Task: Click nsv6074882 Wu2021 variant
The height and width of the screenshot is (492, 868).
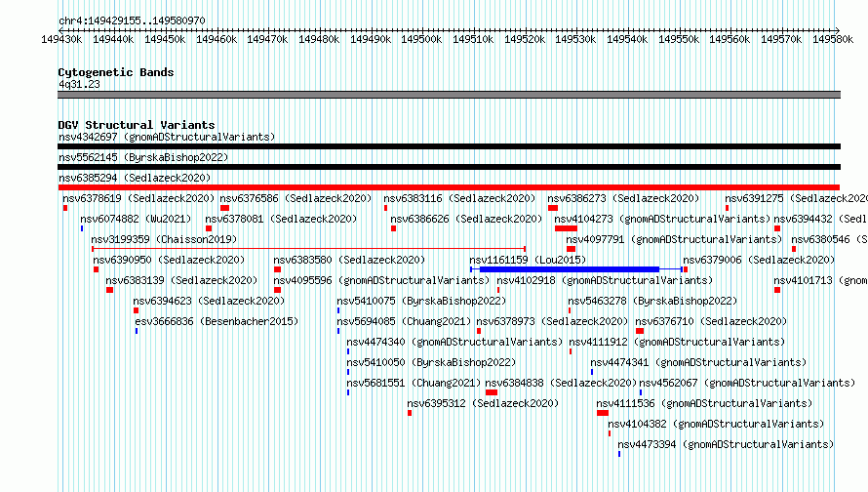Action: tap(136, 219)
